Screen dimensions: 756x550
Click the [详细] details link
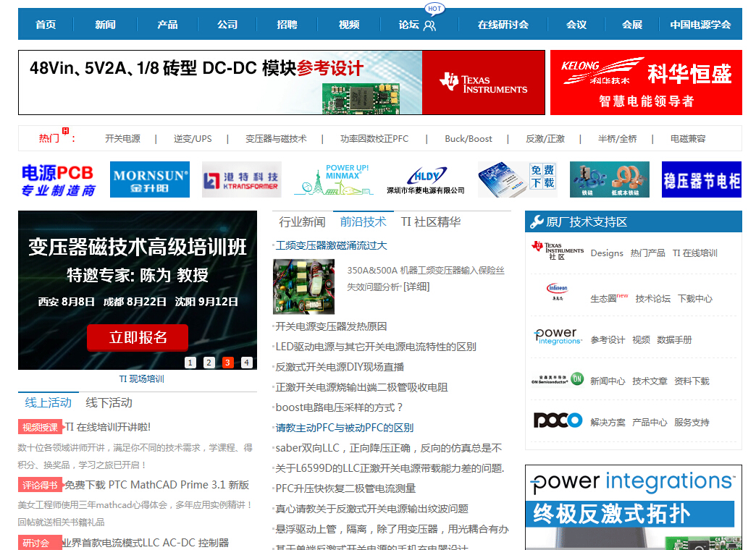click(x=416, y=287)
